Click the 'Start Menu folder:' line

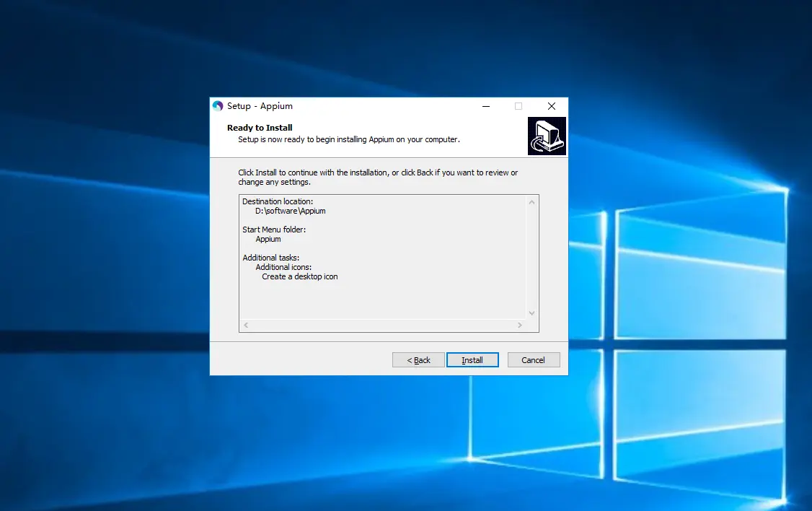274,230
